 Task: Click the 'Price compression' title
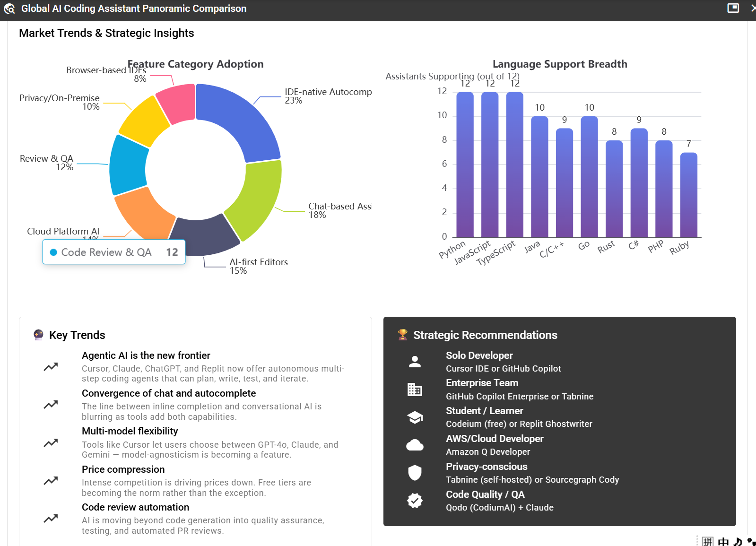123,469
